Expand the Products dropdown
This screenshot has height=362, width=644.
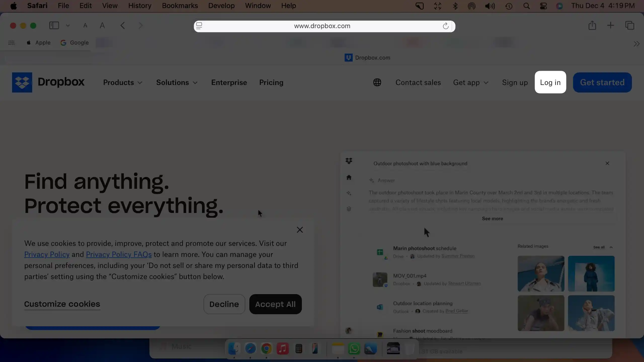123,82
